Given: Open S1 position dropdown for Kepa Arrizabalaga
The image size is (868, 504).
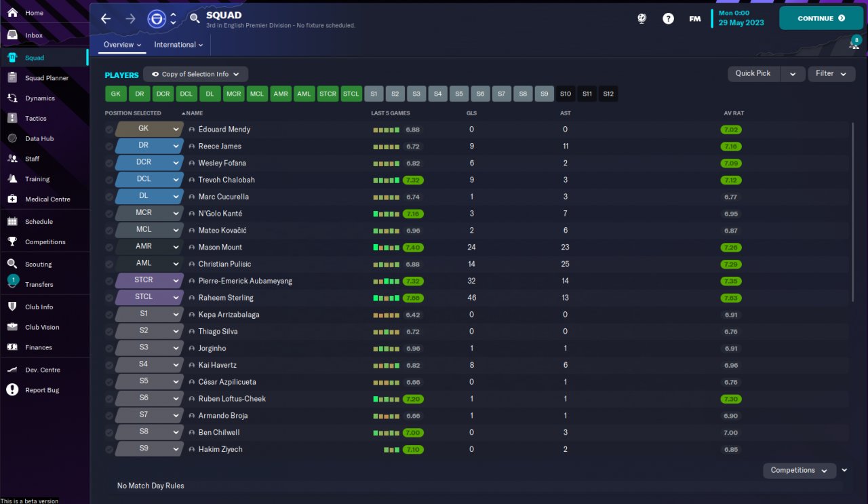Looking at the screenshot, I should point(149,314).
